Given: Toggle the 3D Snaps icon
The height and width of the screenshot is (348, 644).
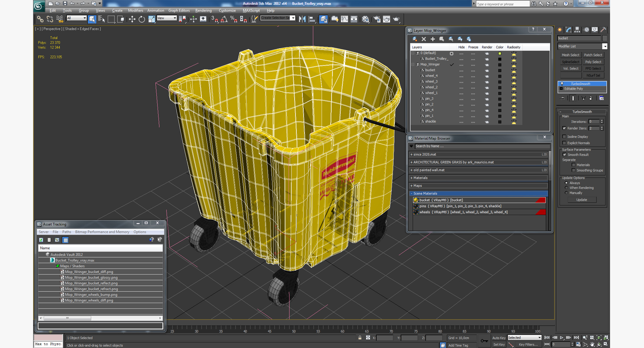Looking at the screenshot, I should (x=215, y=19).
